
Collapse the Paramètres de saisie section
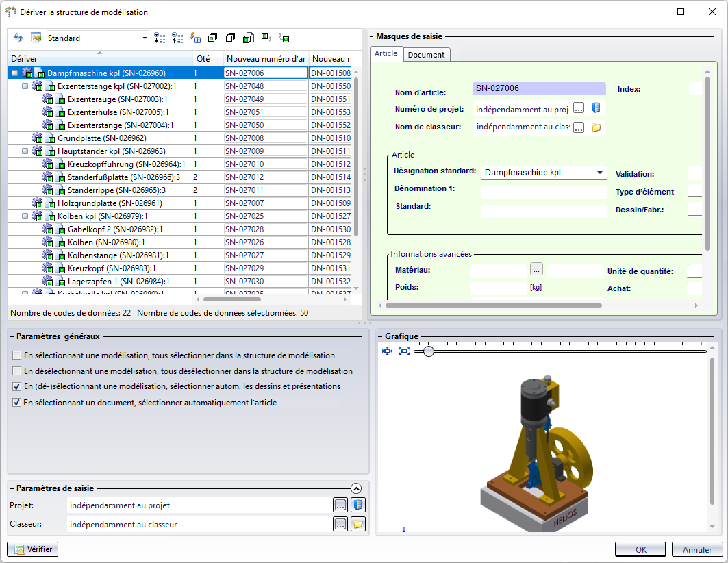355,488
